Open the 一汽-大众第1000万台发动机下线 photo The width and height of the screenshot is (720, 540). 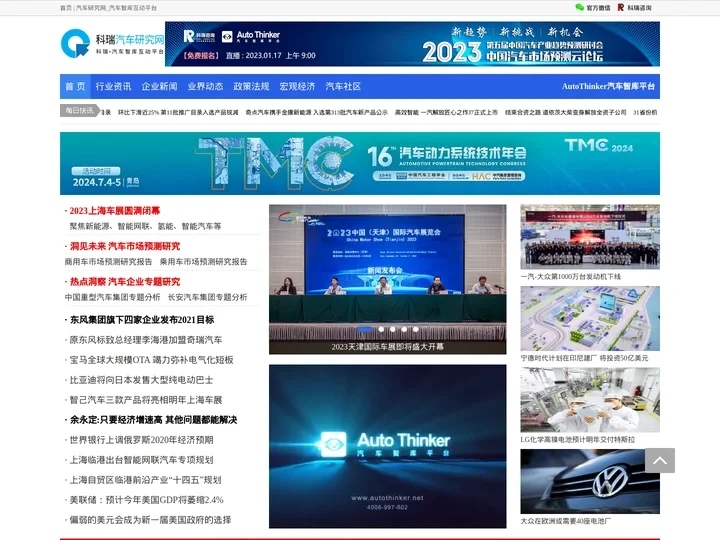590,237
